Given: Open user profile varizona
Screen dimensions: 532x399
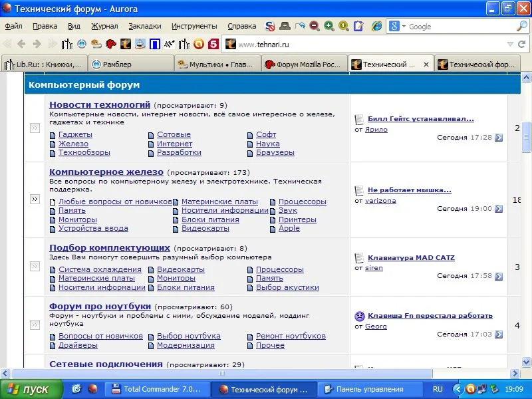Looking at the screenshot, I should pos(380,201).
